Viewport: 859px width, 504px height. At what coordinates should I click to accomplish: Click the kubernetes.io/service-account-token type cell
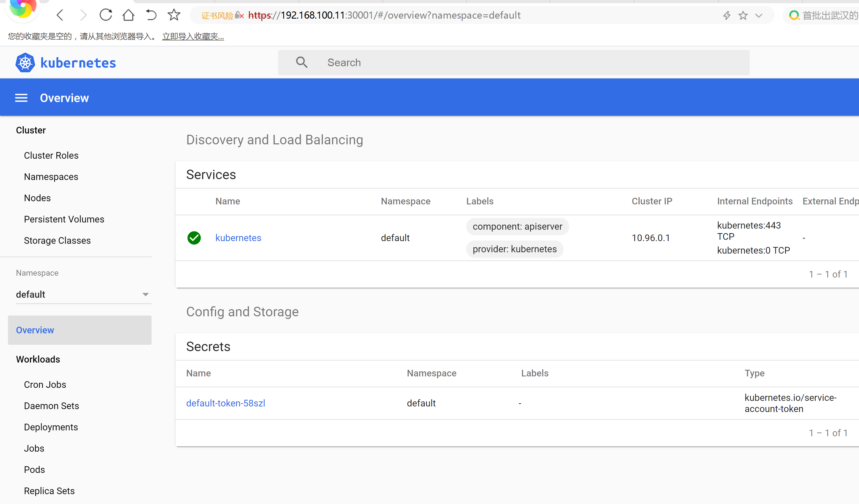coord(790,403)
